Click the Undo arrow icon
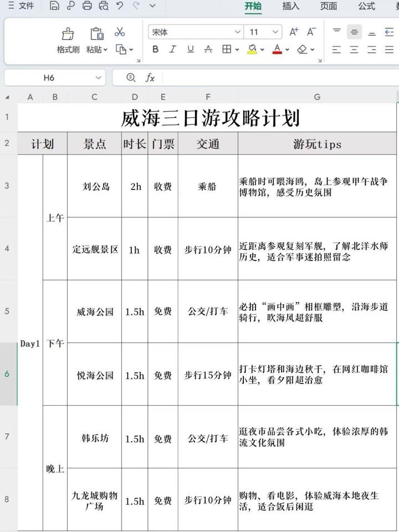 pos(120,6)
